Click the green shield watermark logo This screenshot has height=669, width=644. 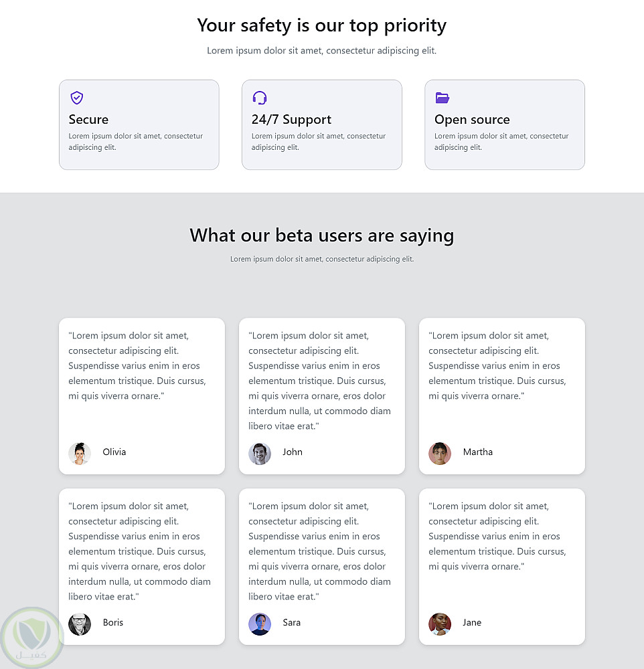coord(32,638)
